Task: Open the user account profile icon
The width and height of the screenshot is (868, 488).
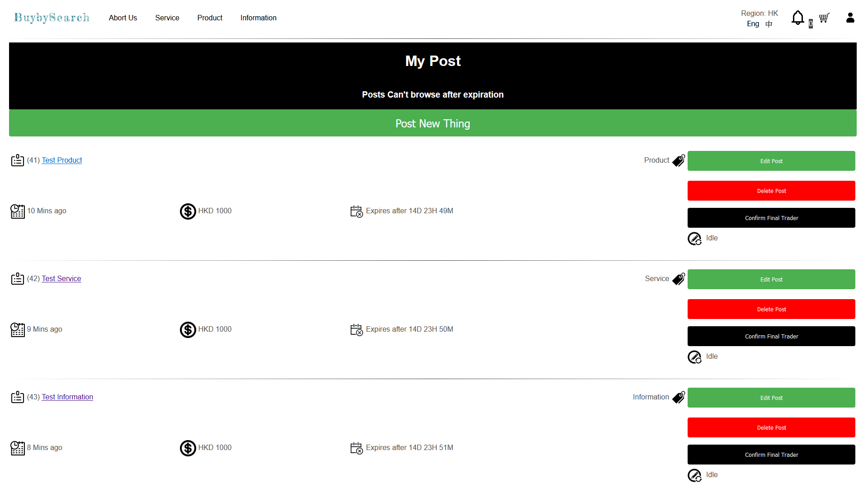Action: pyautogui.click(x=850, y=18)
